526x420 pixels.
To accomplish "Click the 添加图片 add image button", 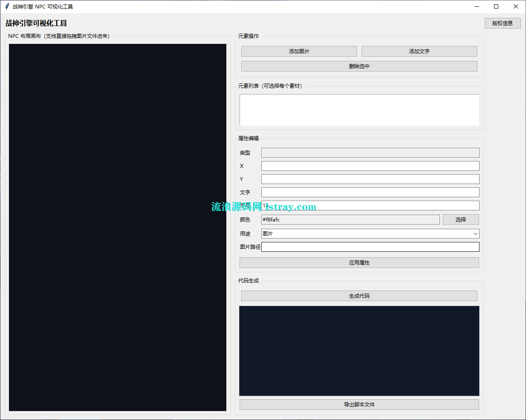I will (299, 51).
